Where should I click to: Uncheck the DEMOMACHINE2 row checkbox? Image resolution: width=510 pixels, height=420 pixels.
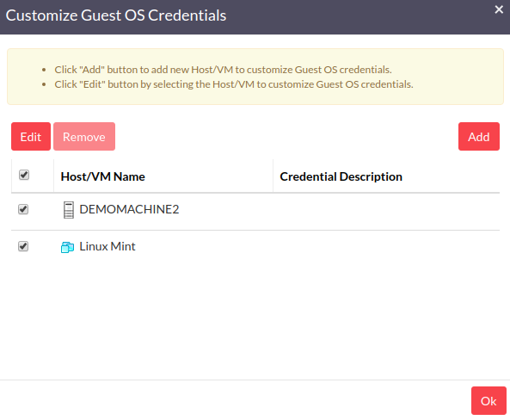(23, 209)
